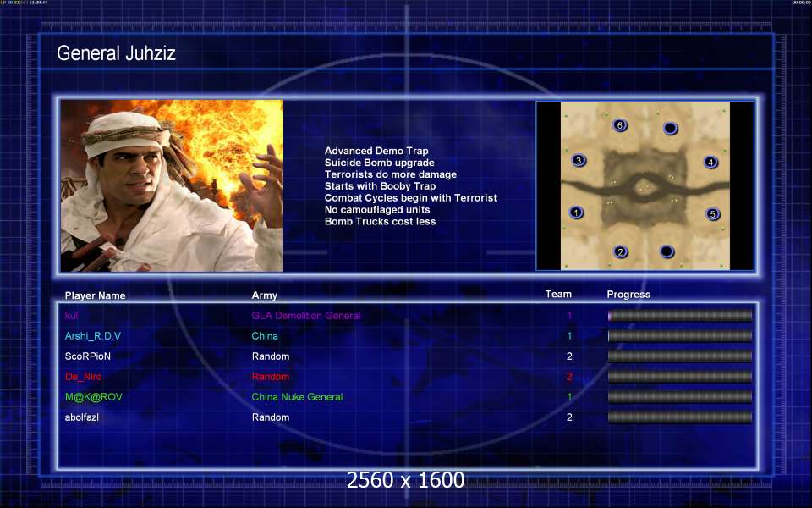The width and height of the screenshot is (812, 508).
Task: Select player name De_Niro
Action: (84, 376)
